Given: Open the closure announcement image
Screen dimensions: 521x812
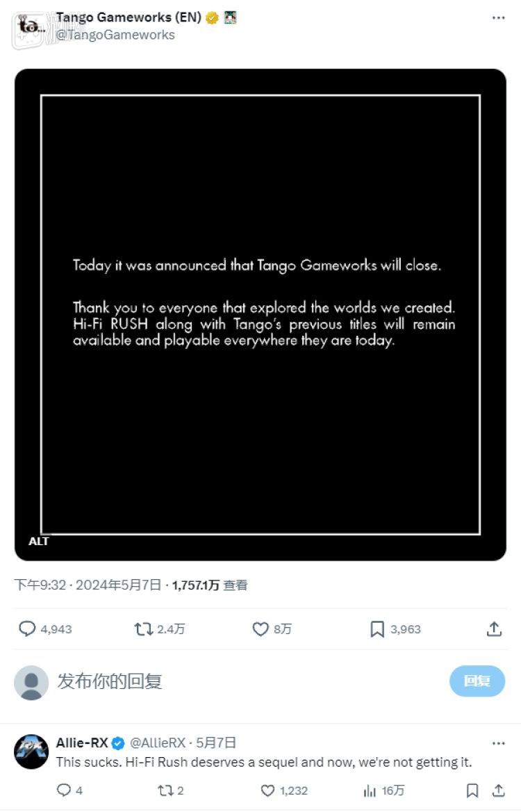Looking at the screenshot, I should [x=260, y=314].
